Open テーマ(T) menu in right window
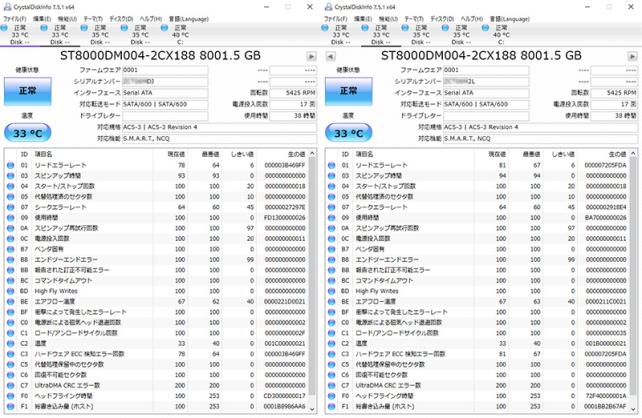The width and height of the screenshot is (642, 418). [x=414, y=19]
